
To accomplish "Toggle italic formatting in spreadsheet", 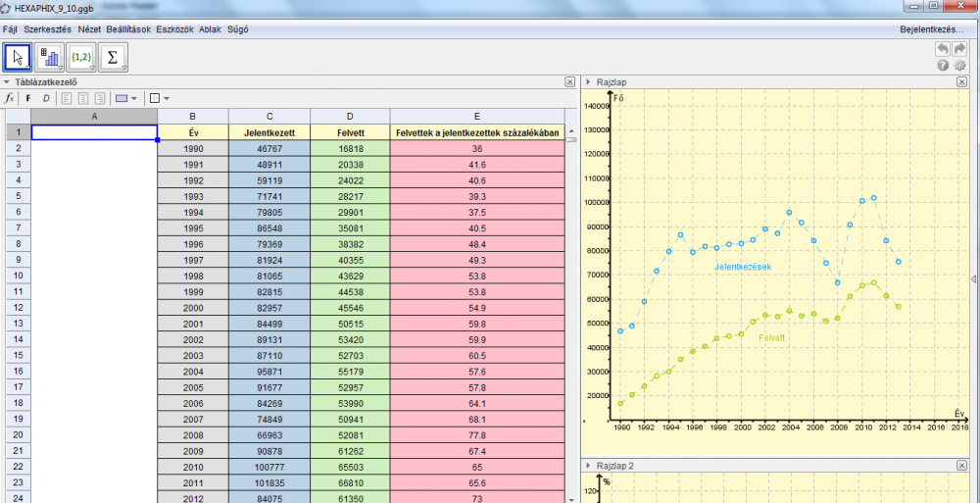I will (x=45, y=98).
